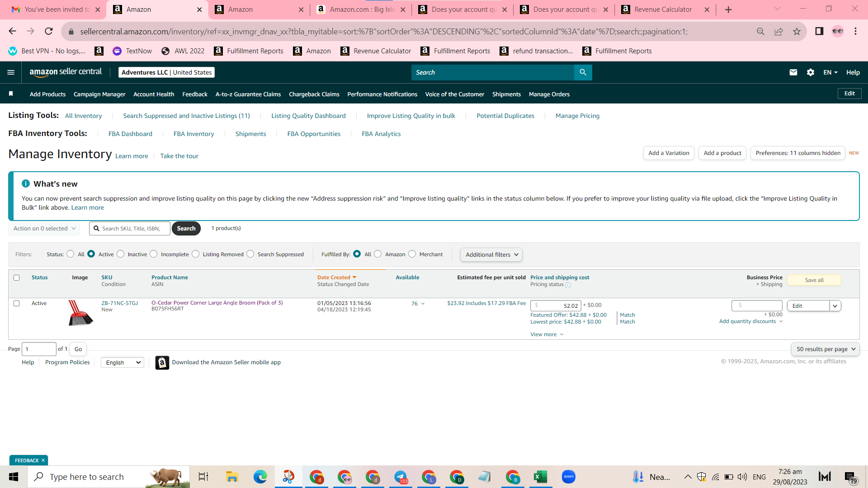Screen dimensions: 868x488
Task: Open Snipping tool from taskbar
Action: click(288, 477)
